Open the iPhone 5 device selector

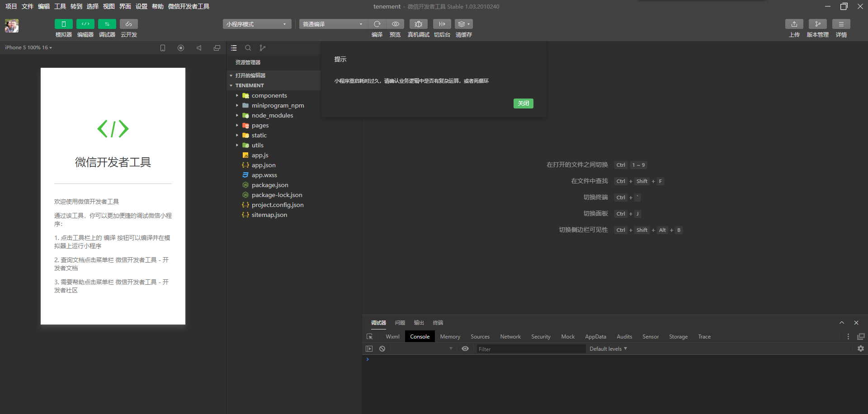click(28, 47)
